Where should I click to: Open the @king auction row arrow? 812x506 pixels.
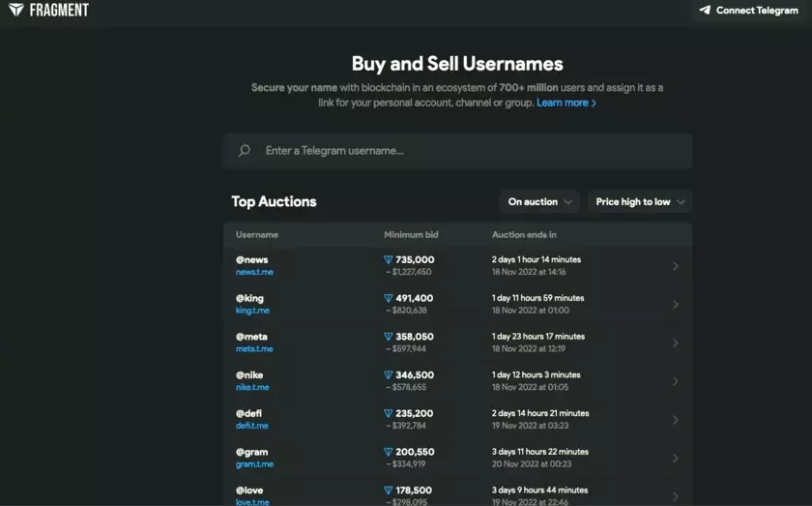676,305
